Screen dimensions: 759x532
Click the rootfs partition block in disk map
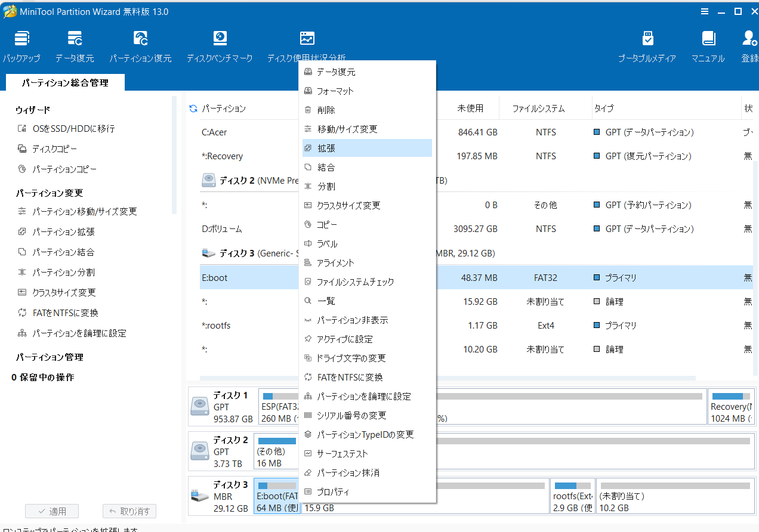pos(572,496)
